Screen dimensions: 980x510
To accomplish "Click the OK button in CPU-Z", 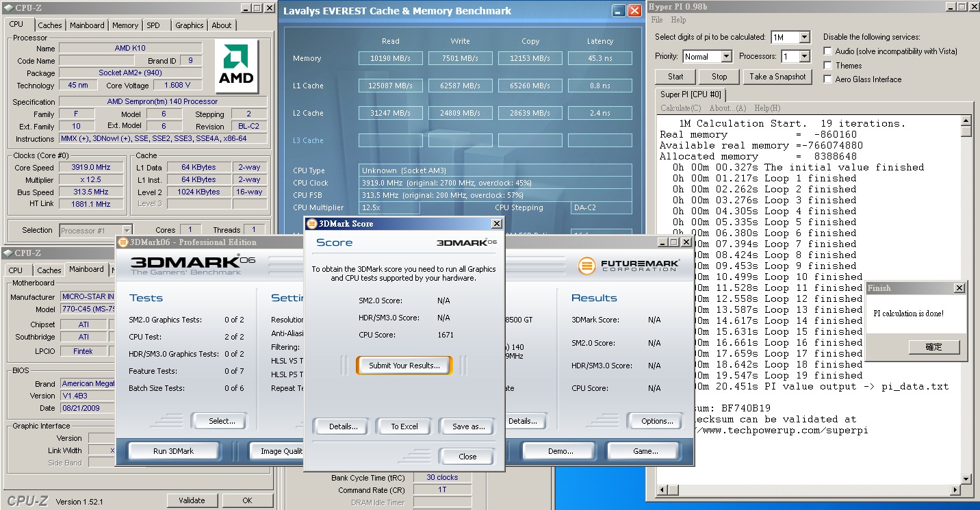I will [x=247, y=500].
